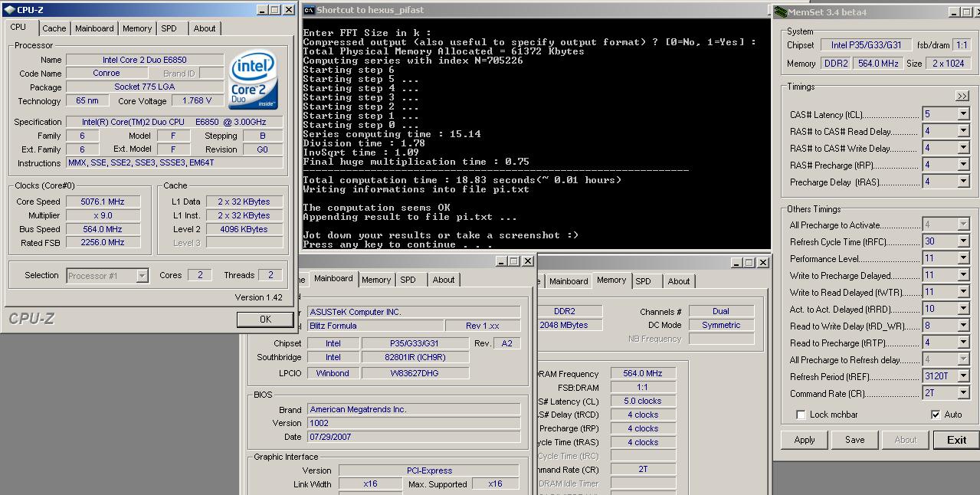The image size is (980, 495).
Task: Open the Refresh Period (tREF) dropdown
Action: (963, 376)
